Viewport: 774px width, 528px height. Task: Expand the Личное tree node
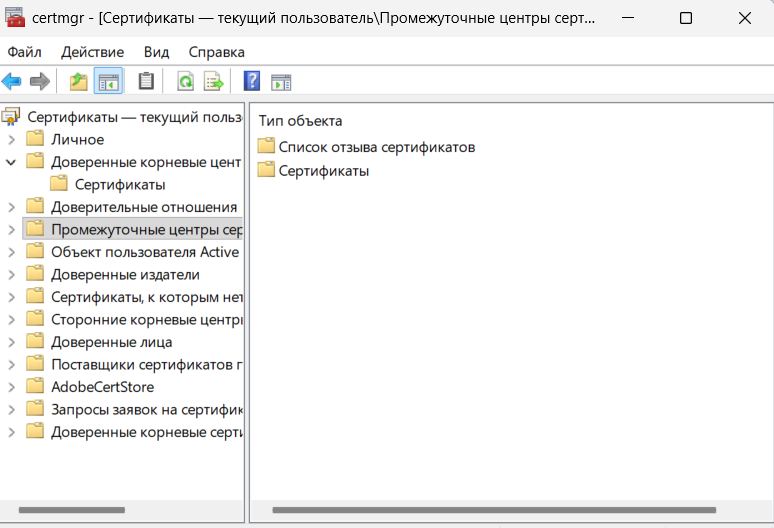pos(12,140)
